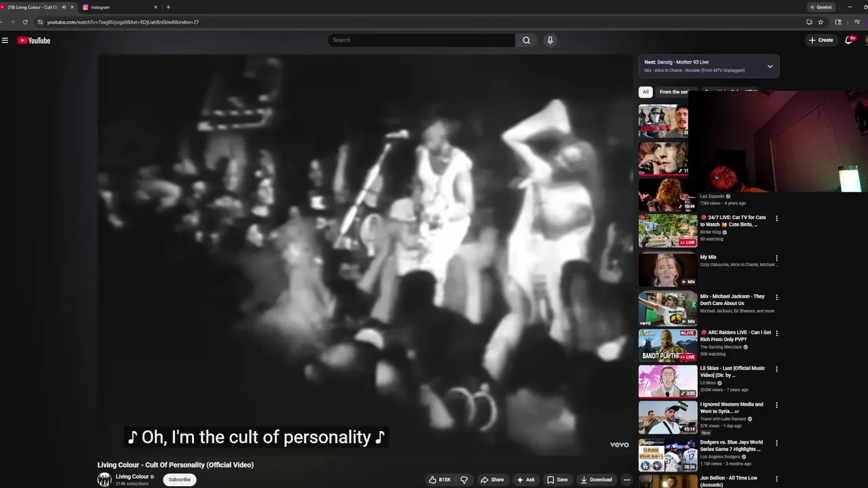This screenshot has height=488, width=868.
Task: Open options for Jon Bellion video
Action: [776, 479]
